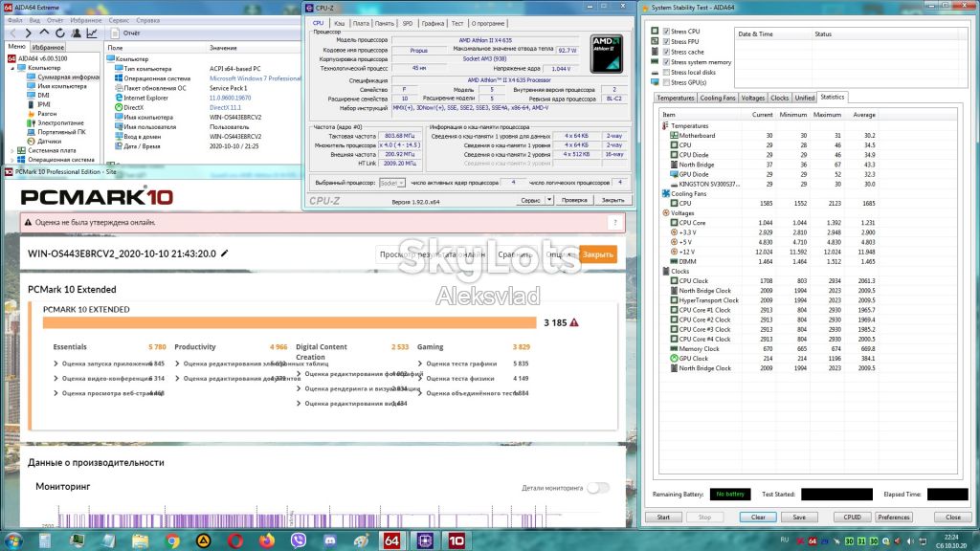This screenshot has width=980, height=551.
Task: Switch to AIDA64 taskbar button
Action: (x=391, y=540)
